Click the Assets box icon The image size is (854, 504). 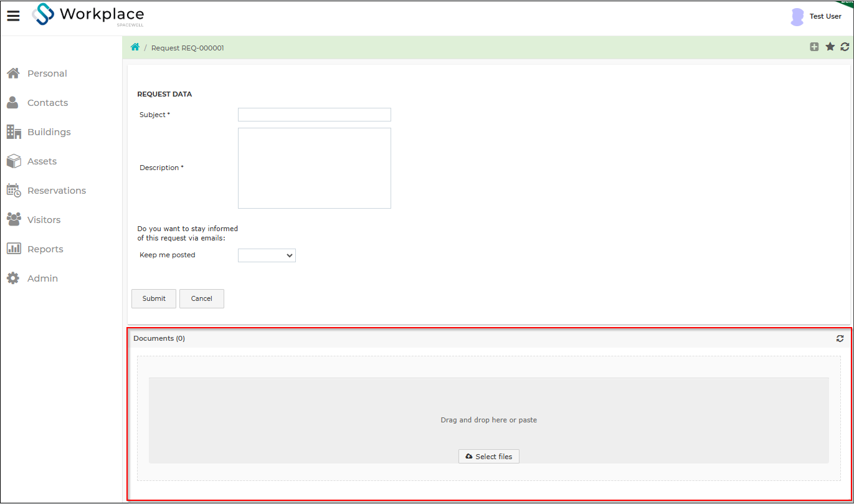tap(14, 161)
